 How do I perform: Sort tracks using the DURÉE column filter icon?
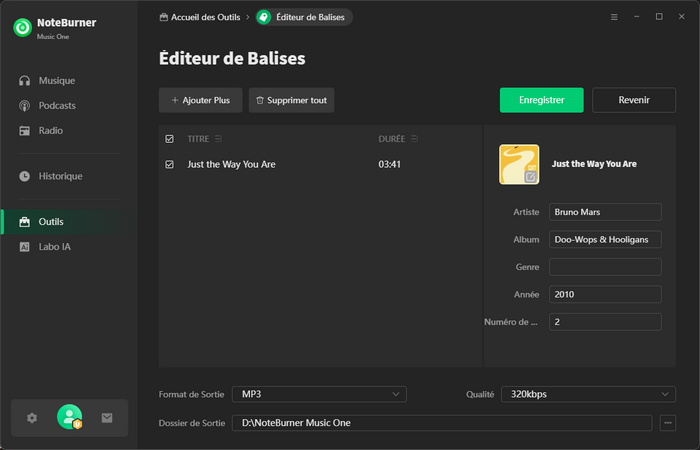[x=414, y=139]
